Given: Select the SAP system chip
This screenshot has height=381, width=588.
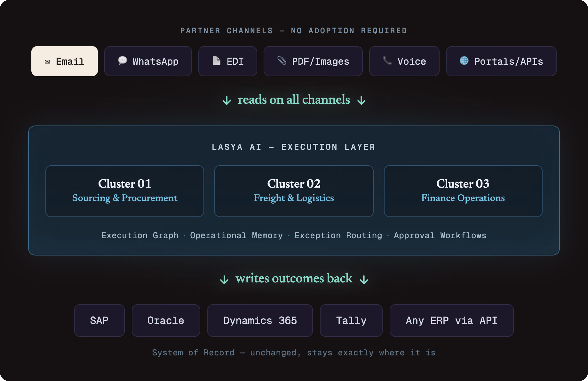Looking at the screenshot, I should coord(99,320).
